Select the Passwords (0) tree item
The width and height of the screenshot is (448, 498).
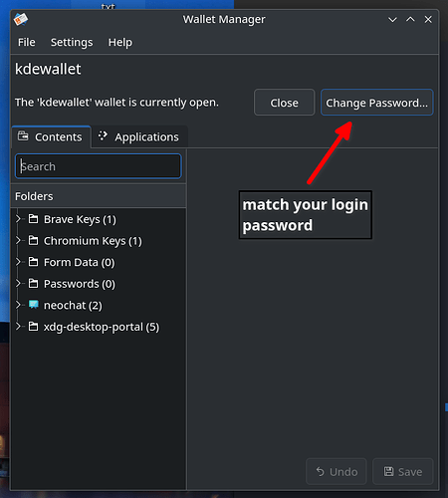[80, 284]
